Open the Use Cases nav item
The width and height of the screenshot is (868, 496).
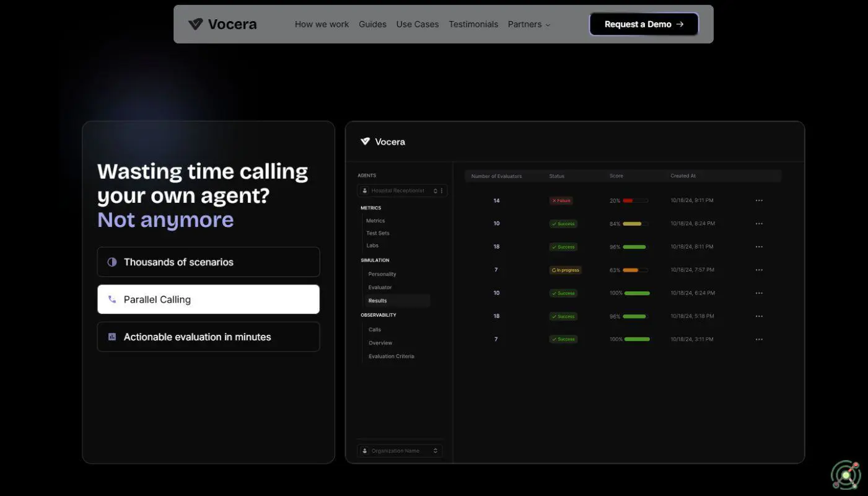417,24
